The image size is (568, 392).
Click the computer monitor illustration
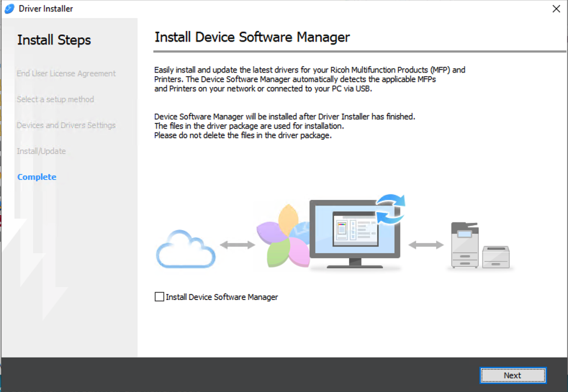[x=355, y=234]
